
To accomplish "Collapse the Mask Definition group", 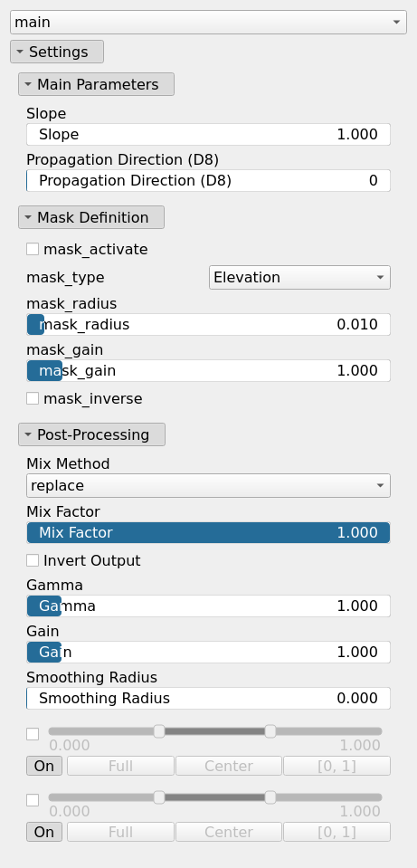I will pos(91,217).
